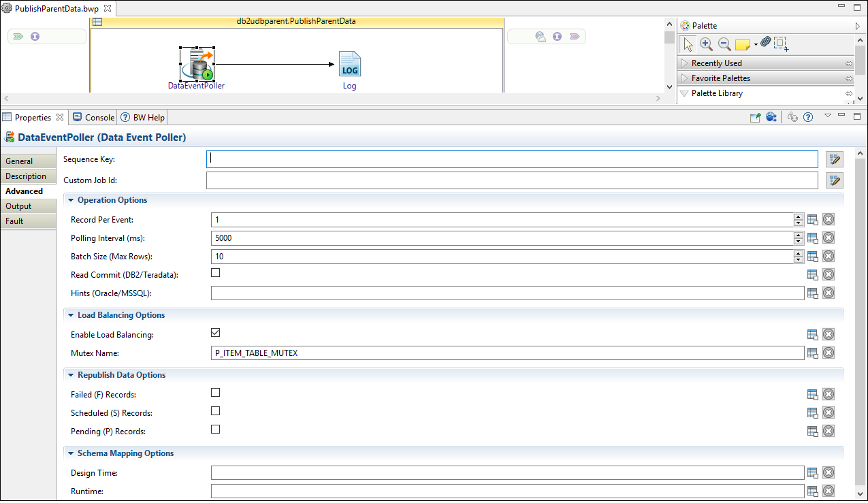Expand the Favorite Palettes drawer

[685, 78]
